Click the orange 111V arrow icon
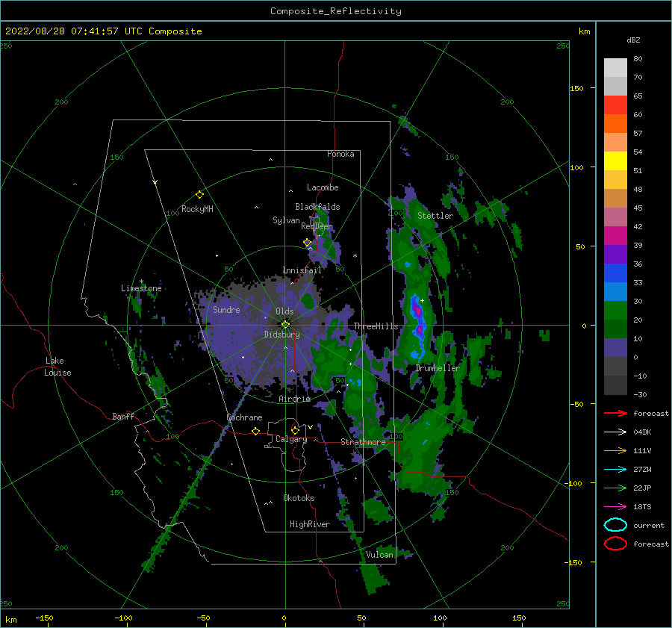Screen dimensions: 672x628 615,450
